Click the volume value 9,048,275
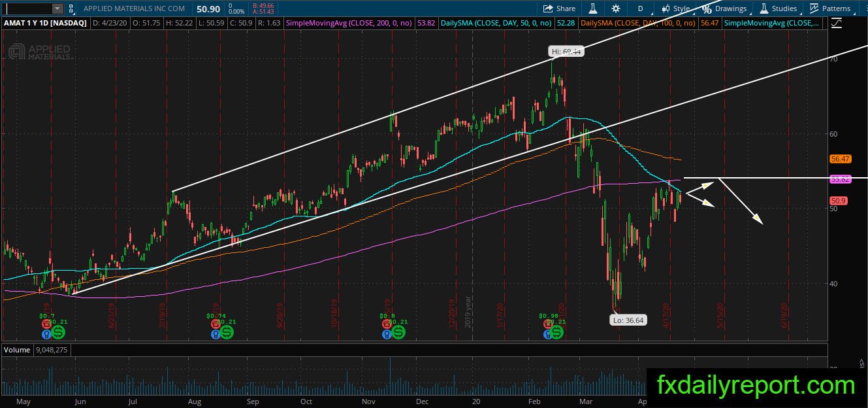The height and width of the screenshot is (408, 868). coord(52,350)
